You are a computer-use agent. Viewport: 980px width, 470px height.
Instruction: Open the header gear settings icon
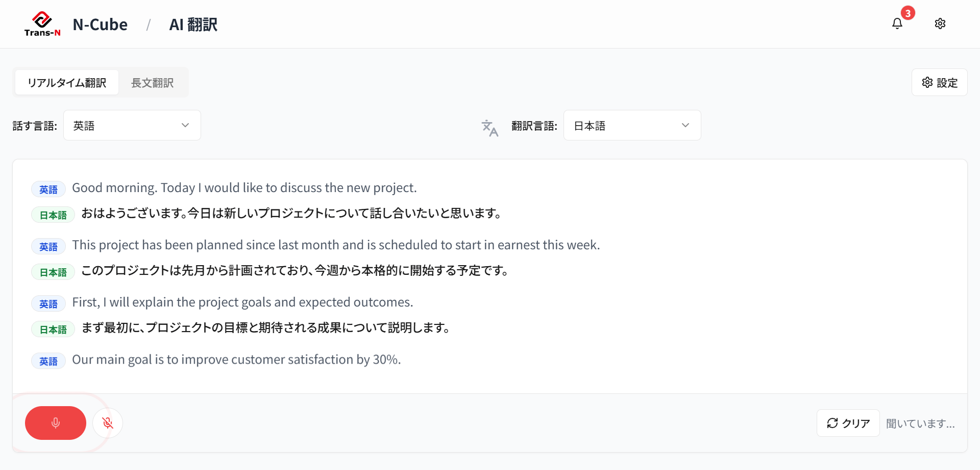pyautogui.click(x=940, y=24)
